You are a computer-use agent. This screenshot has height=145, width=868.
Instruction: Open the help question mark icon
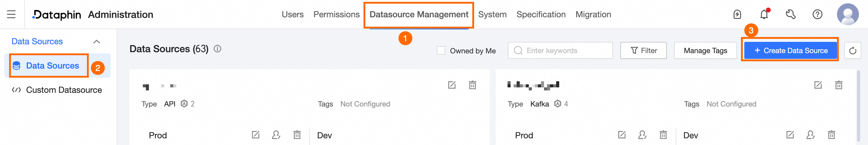click(x=817, y=14)
